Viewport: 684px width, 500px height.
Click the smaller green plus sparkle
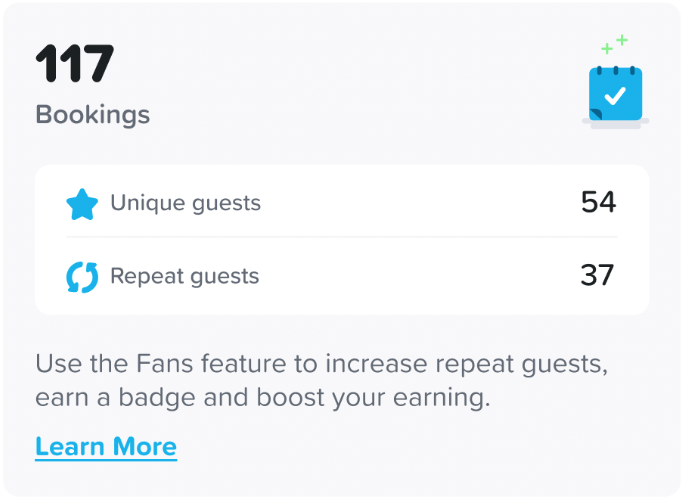click(x=606, y=48)
